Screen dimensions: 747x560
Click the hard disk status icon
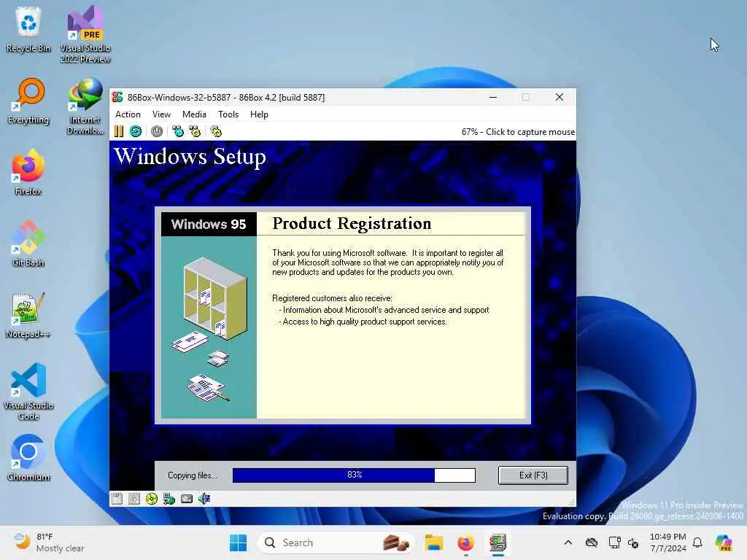[x=187, y=499]
